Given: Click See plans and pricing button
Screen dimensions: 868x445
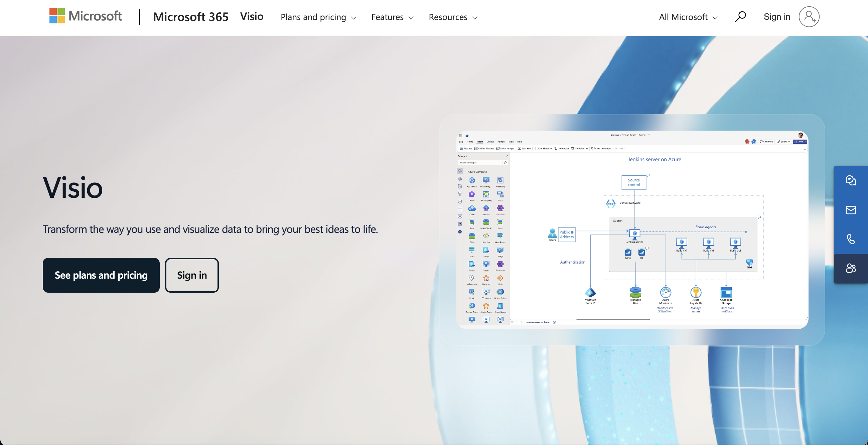Looking at the screenshot, I should pyautogui.click(x=101, y=275).
